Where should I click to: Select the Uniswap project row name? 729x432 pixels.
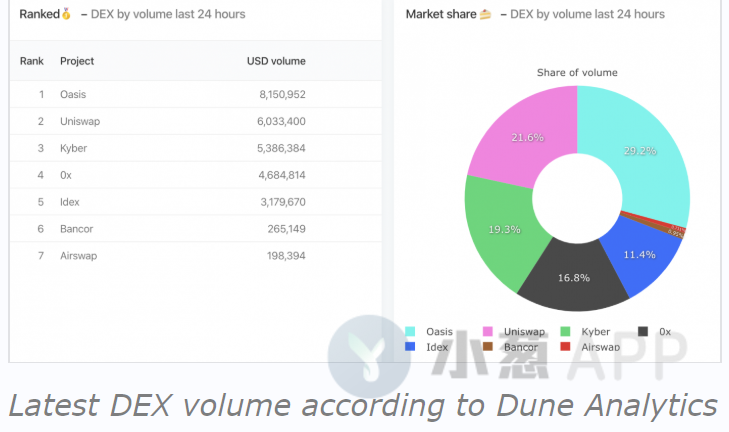(x=80, y=121)
